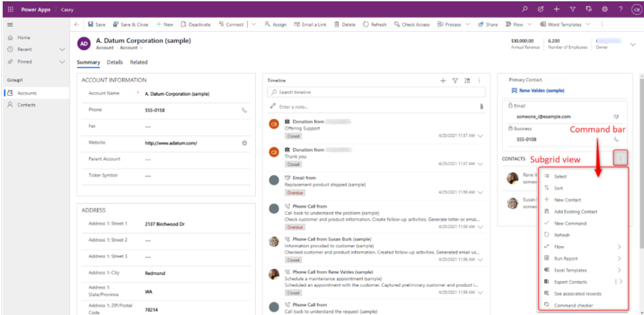The height and width of the screenshot is (315, 644).
Task: Click the Save & Close button
Action: [130, 24]
